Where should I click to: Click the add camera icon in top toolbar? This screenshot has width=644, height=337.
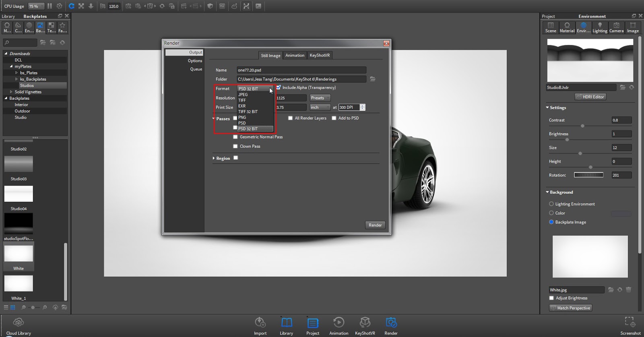[x=128, y=6]
